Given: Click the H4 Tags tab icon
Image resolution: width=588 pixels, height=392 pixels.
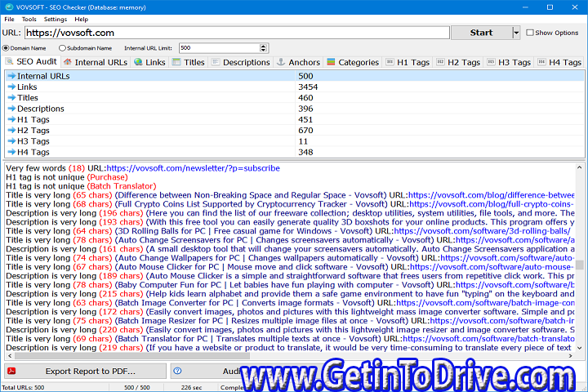Looking at the screenshot, I should 541,62.
